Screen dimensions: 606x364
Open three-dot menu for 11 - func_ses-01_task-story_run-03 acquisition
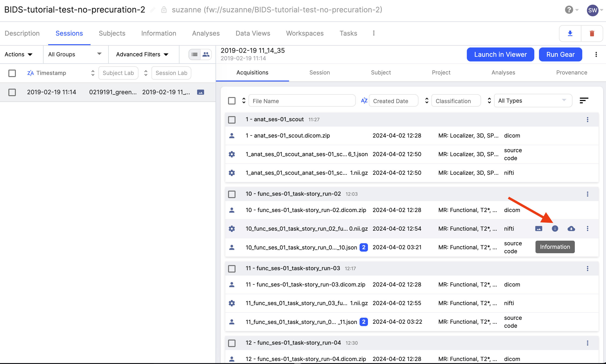point(587,269)
